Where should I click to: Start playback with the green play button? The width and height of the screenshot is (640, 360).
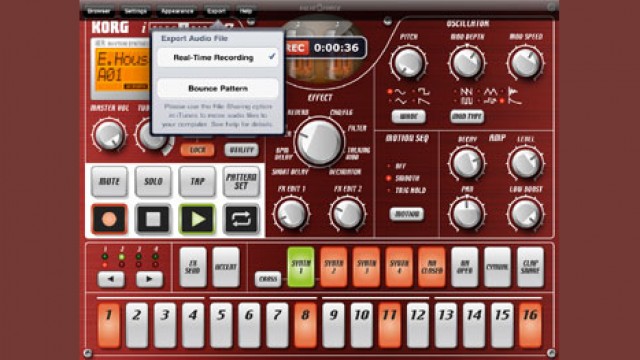tap(197, 219)
